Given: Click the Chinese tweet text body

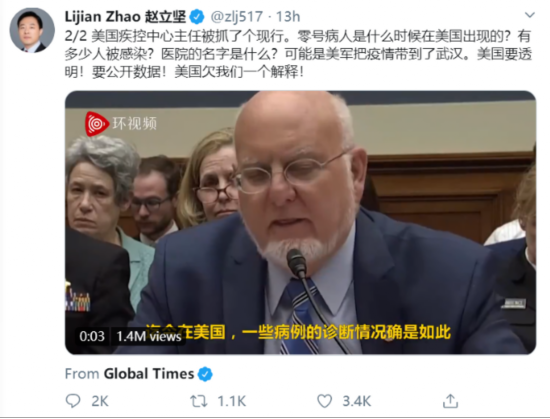Looking at the screenshot, I should (298, 54).
